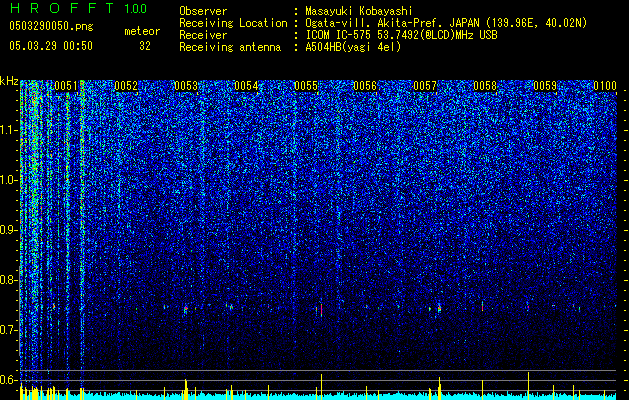Click the meteor count value 32
This screenshot has width=629, height=400.
[145, 46]
